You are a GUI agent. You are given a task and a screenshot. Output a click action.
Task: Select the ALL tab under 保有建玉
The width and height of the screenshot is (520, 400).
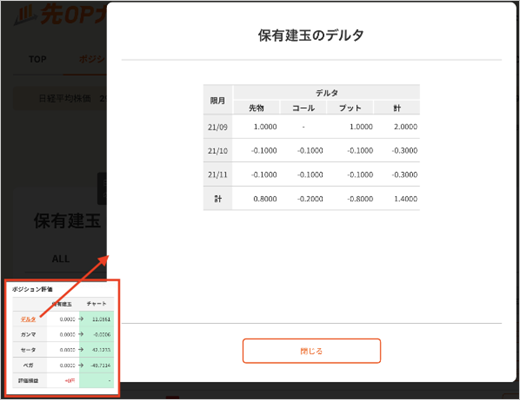click(x=61, y=259)
